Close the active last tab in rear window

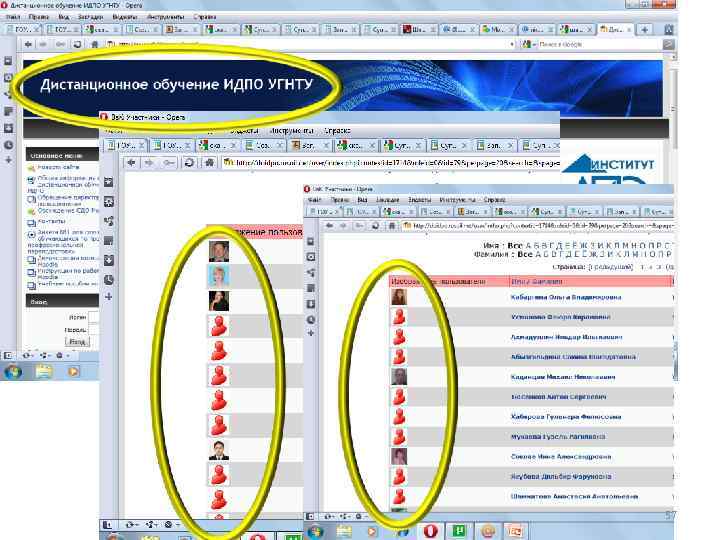(629, 30)
